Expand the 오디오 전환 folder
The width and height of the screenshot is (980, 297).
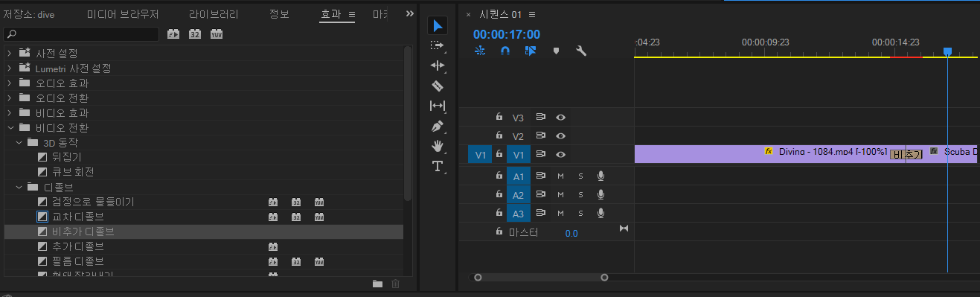[9, 98]
